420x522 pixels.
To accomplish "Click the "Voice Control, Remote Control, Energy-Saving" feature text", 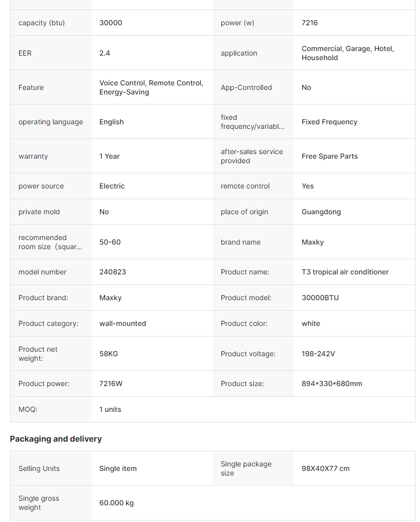I will (x=151, y=87).
